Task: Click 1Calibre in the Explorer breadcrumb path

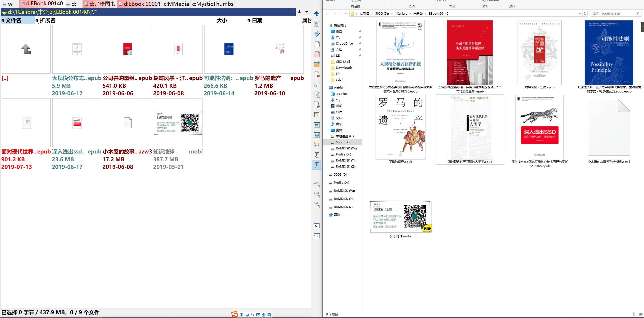Action: [x=401, y=14]
